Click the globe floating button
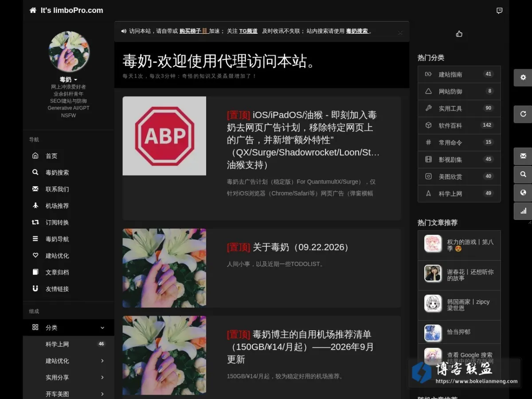 [523, 193]
